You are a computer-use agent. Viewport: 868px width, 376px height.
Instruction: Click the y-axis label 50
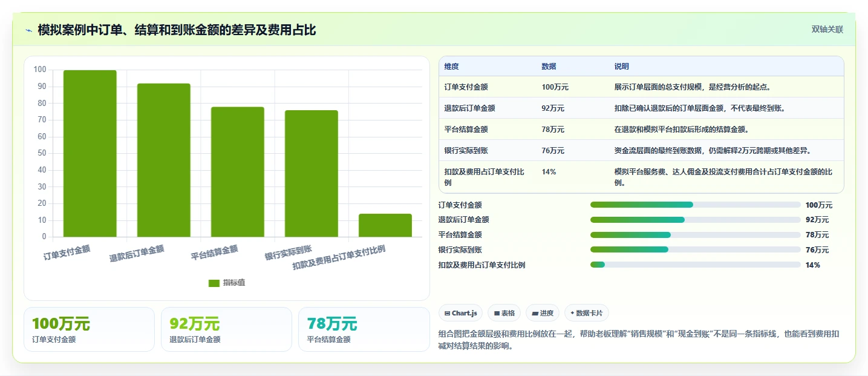pyautogui.click(x=42, y=153)
